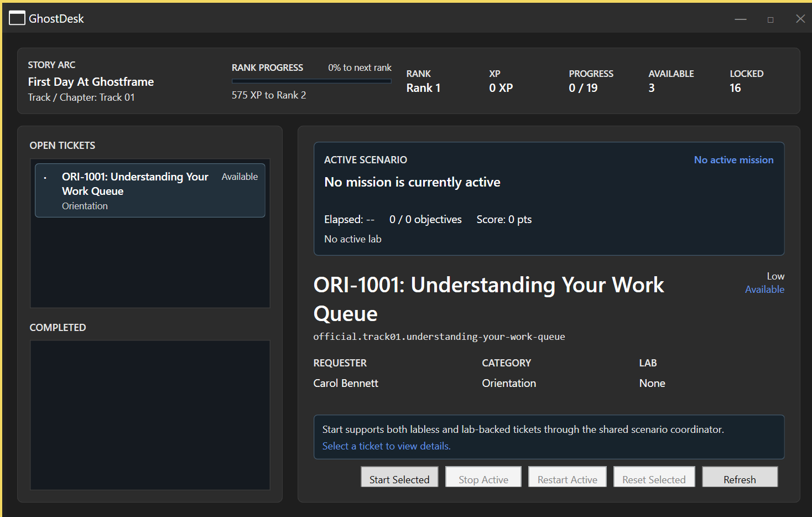Click the '0 / 0 objectives' counter
Screen dimensions: 812x517
tap(425, 220)
